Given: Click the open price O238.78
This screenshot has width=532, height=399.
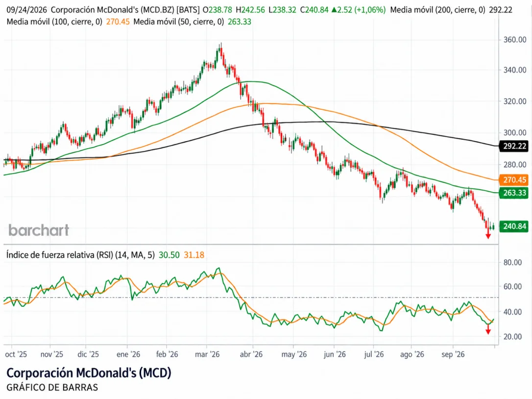Looking at the screenshot, I should [x=217, y=10].
